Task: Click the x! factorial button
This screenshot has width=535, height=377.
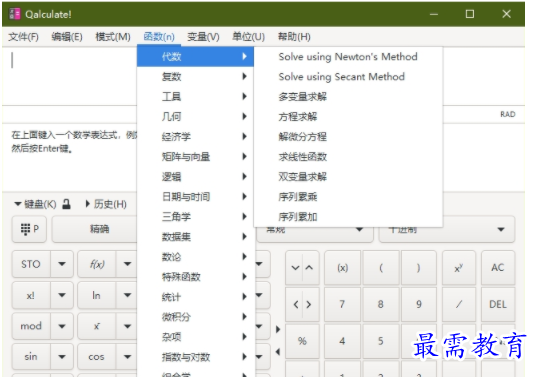Action: coord(31,295)
